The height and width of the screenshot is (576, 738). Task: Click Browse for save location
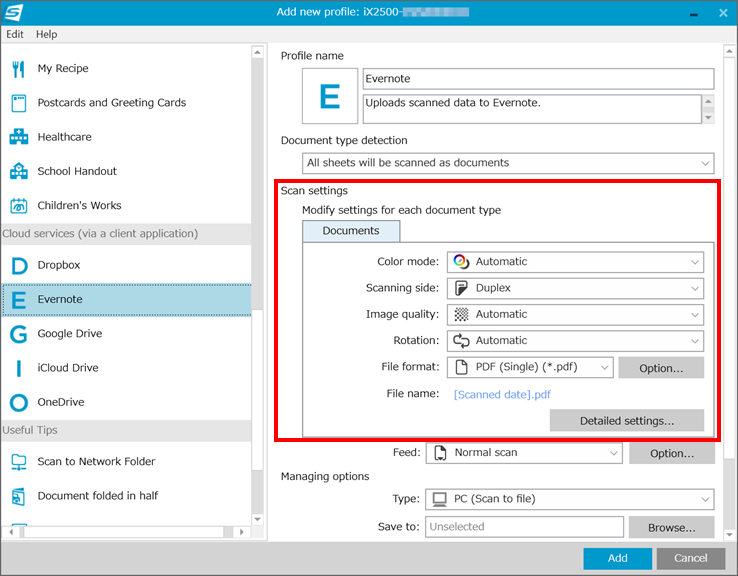pos(672,528)
